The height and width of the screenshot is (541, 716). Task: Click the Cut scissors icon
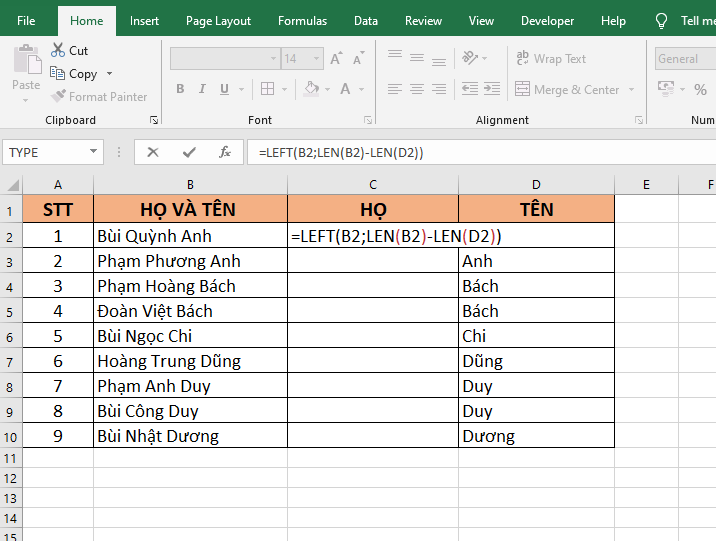(57, 51)
